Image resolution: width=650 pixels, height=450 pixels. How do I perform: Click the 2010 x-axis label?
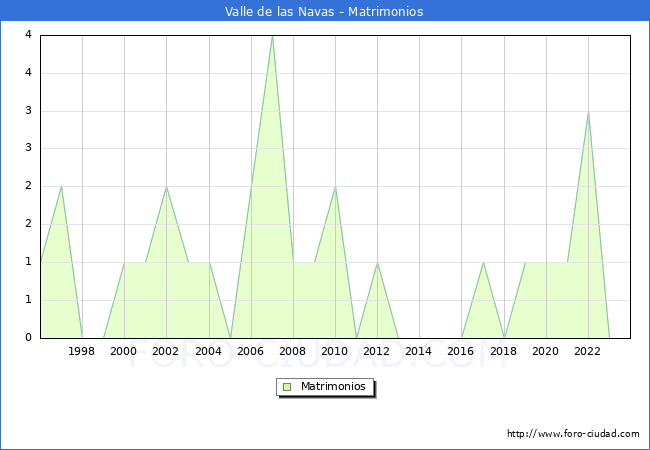335,351
